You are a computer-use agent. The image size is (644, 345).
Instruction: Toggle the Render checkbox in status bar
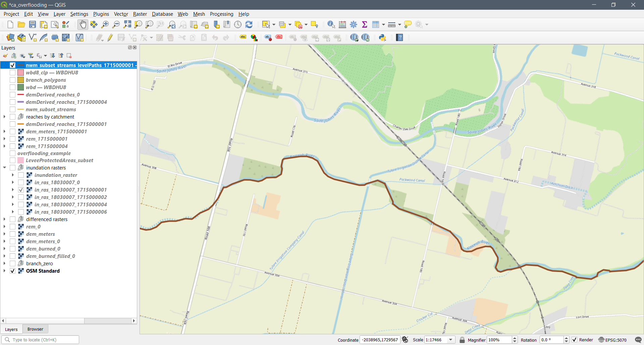pyautogui.click(x=574, y=340)
